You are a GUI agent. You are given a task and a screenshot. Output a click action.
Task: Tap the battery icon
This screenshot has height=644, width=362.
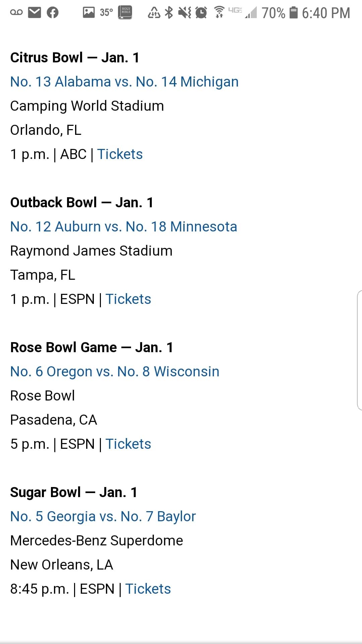(294, 12)
